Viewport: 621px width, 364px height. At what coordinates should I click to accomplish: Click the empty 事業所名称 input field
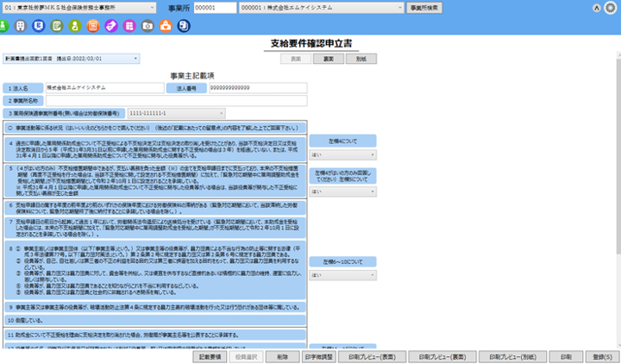[x=176, y=101]
